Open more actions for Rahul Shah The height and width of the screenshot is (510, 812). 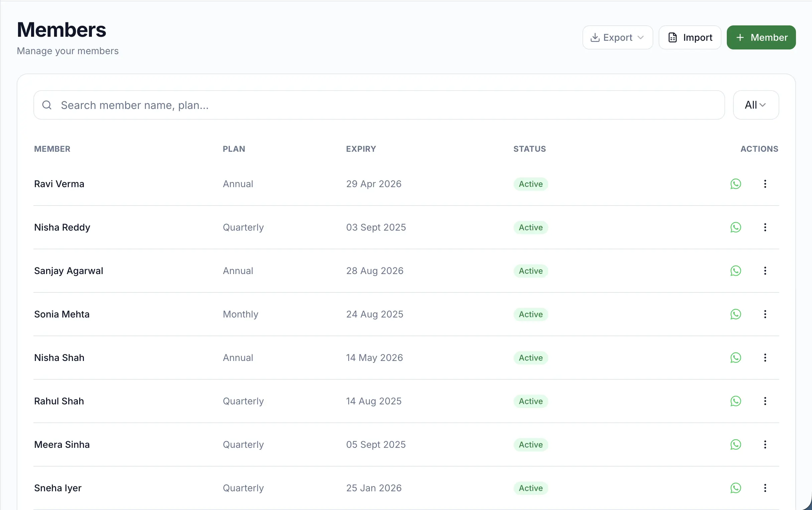pyautogui.click(x=765, y=401)
